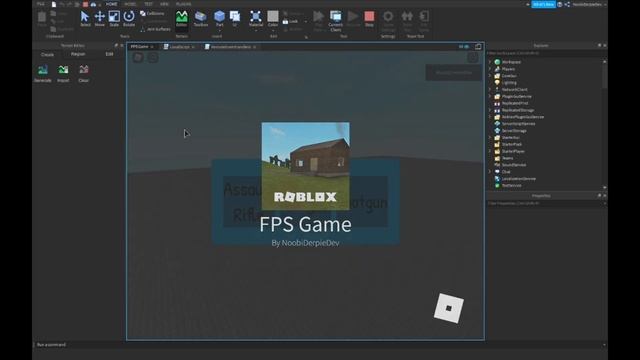Click the Stop test button
Screen dimensions: 640x360
[x=369, y=19]
